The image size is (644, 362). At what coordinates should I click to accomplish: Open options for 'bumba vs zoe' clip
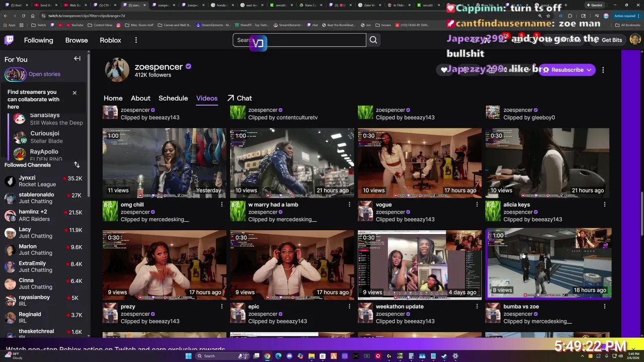(605, 306)
